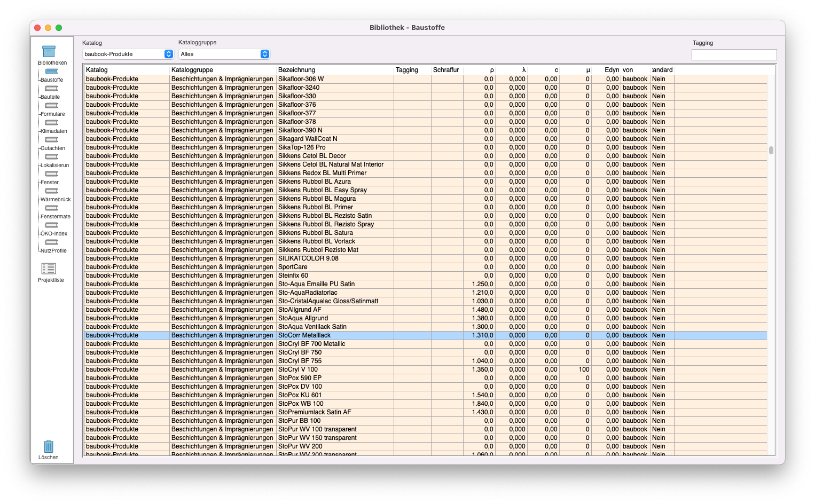Sort by the Bezeichnung column header
Viewport: 815px width, 504px height.
(335, 70)
